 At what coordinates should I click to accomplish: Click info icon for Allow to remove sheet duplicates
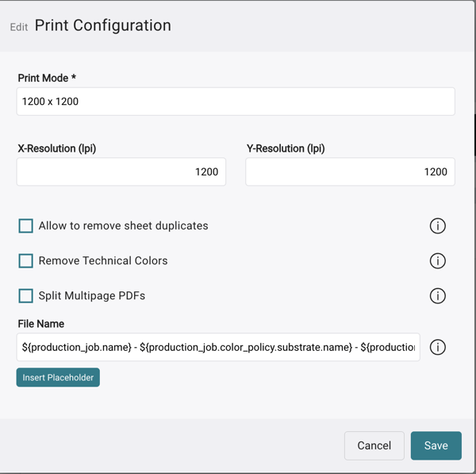click(437, 226)
